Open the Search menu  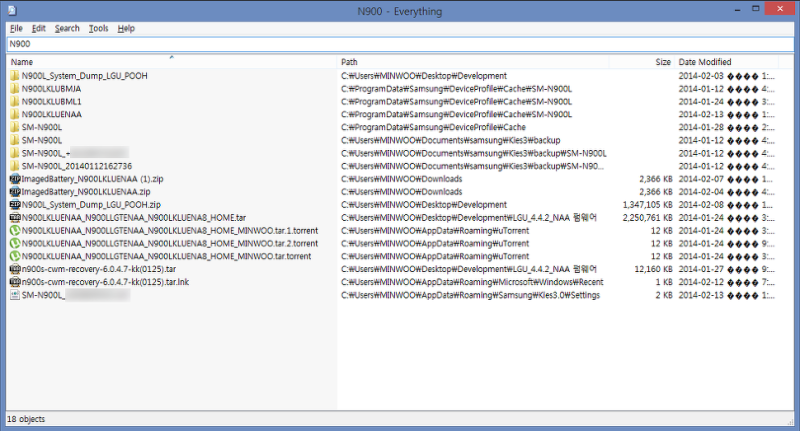[67, 29]
